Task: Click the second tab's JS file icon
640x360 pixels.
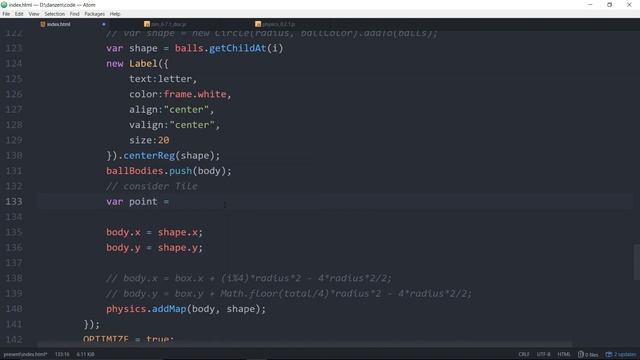Action: pos(147,24)
